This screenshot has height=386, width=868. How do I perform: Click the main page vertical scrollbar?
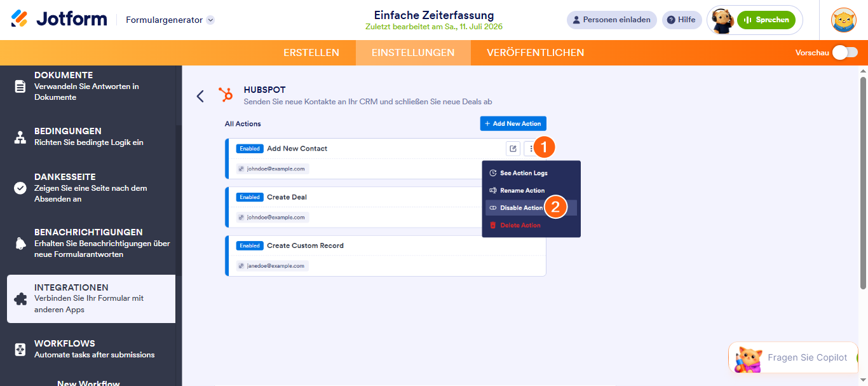coord(863,183)
